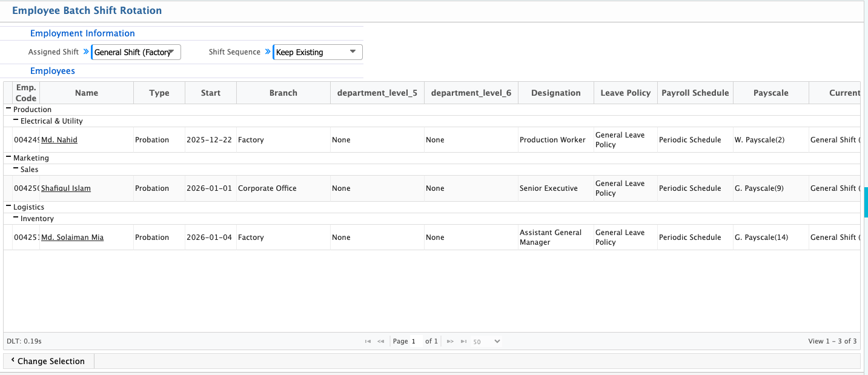Screen dimensions: 868x375
Task: Sort by the Start column header
Action: [x=211, y=93]
